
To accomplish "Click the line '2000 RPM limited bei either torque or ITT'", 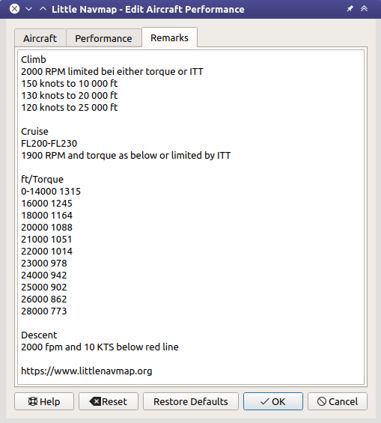I will 112,72.
